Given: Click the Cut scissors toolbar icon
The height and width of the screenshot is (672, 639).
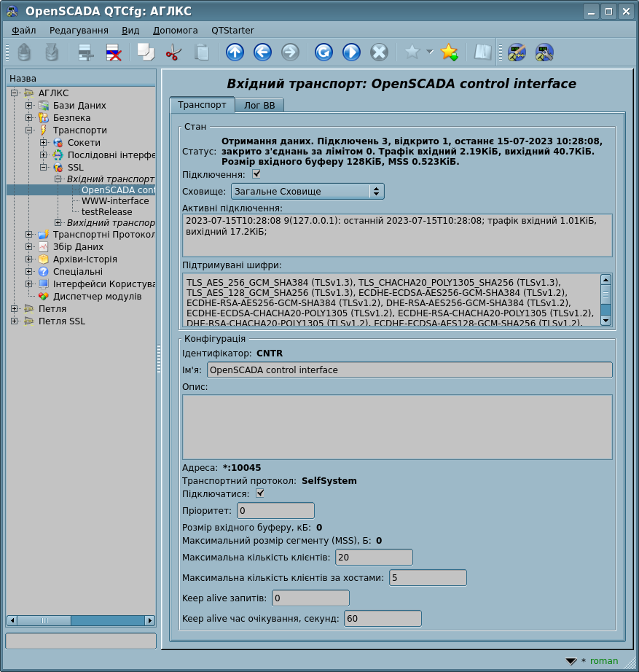Looking at the screenshot, I should tap(173, 52).
